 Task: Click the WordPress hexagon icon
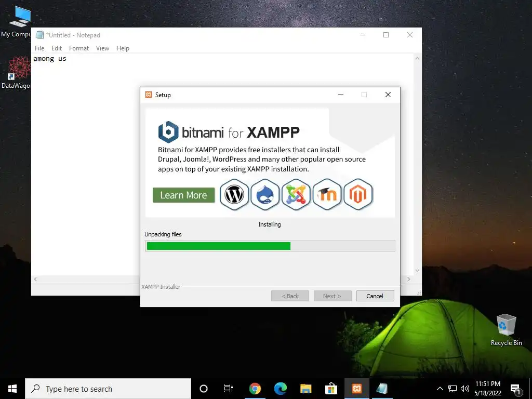[234, 195]
